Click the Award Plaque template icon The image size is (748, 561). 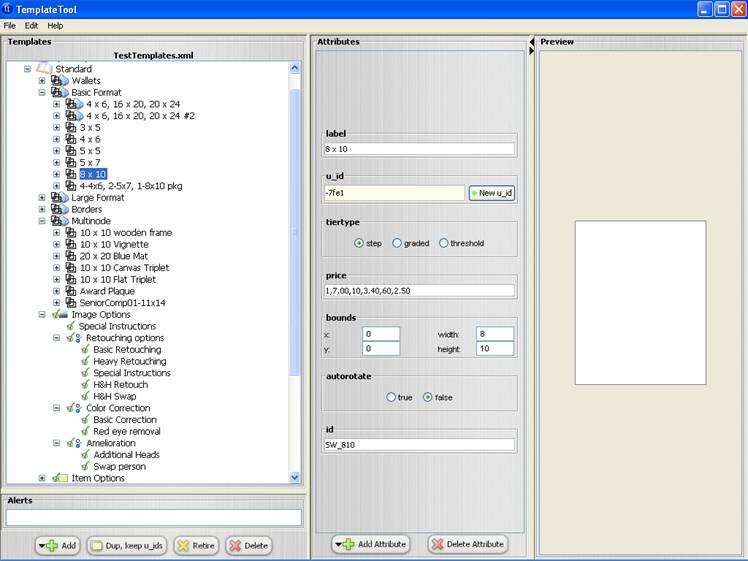point(71,291)
